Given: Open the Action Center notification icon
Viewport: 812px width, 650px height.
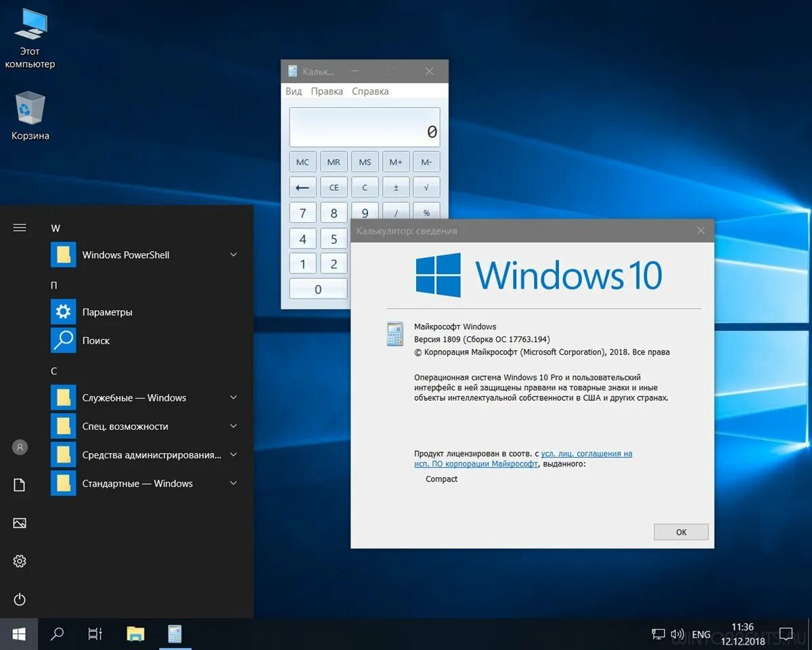Looking at the screenshot, I should (786, 634).
